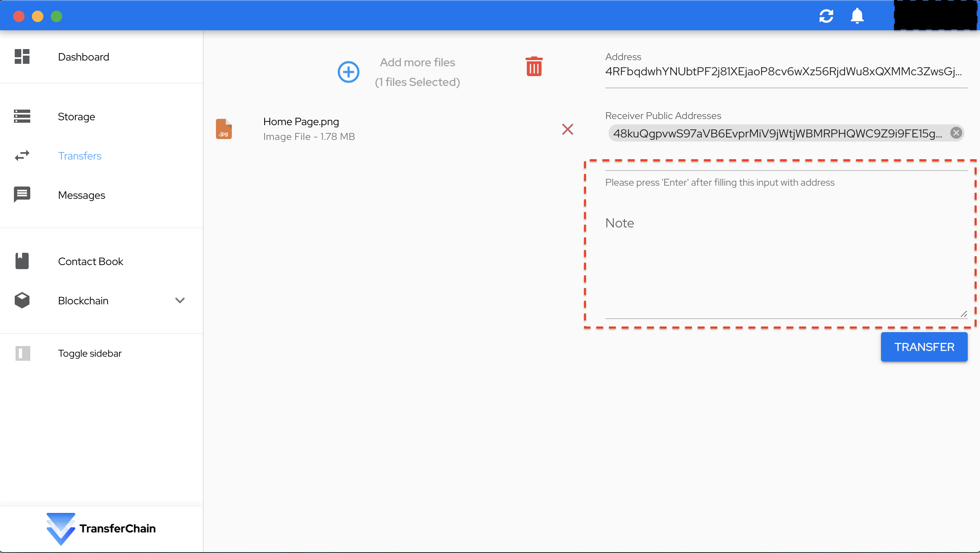Click the sender Address field
The image size is (980, 553).
coord(786,72)
